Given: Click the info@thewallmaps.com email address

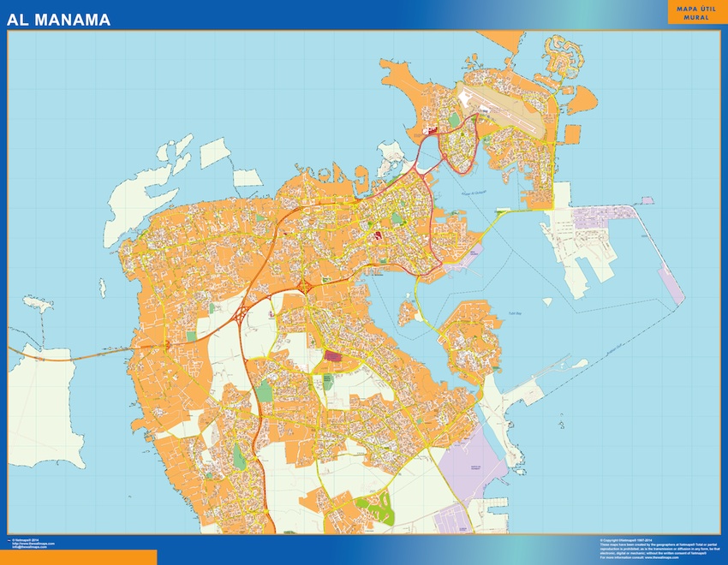Looking at the screenshot, I should tap(30, 547).
